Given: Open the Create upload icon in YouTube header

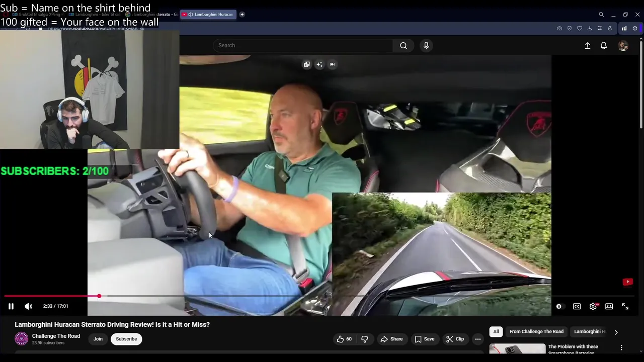Looking at the screenshot, I should pos(587,46).
